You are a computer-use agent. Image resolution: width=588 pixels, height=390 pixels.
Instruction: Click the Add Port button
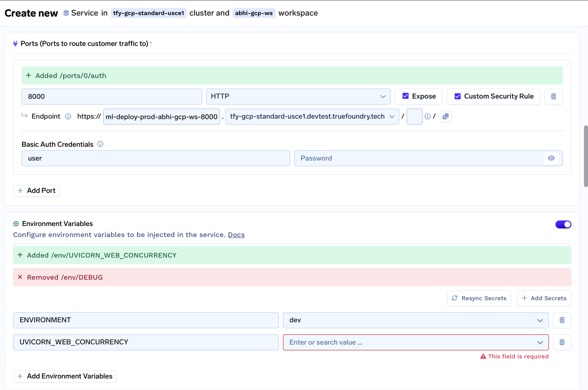pyautogui.click(x=37, y=191)
